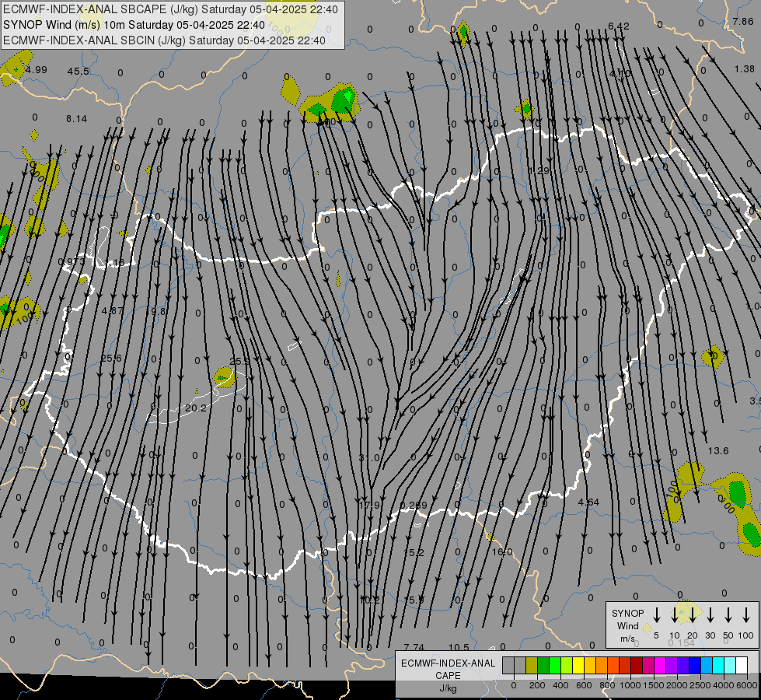The width and height of the screenshot is (761, 700).
Task: Click the SYNOP Wind m/s legend title
Action: point(627,625)
